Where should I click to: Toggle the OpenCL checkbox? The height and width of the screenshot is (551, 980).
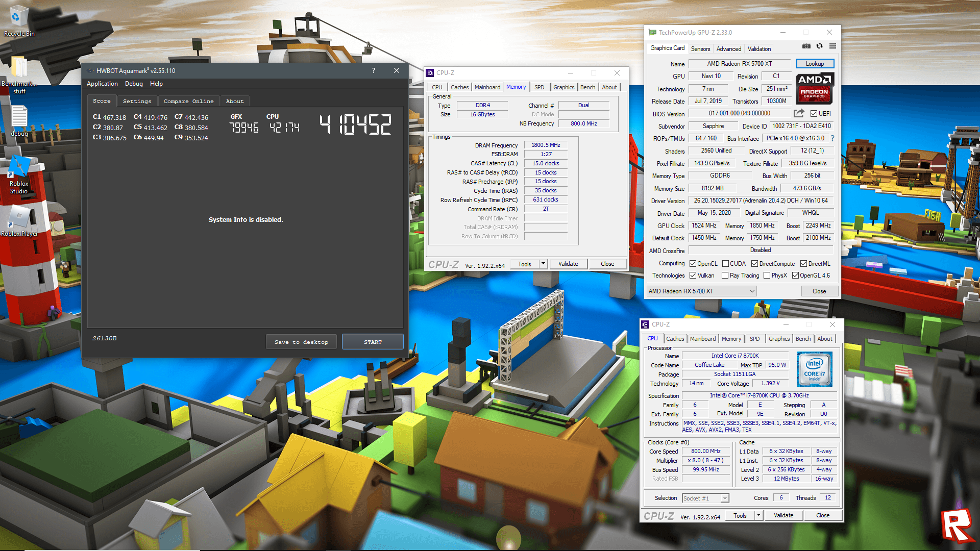pos(693,264)
